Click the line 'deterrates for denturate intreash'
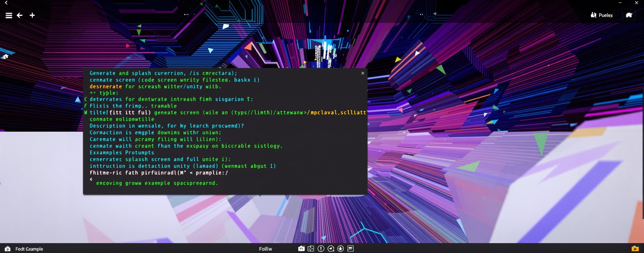The height and width of the screenshot is (253, 644). coord(171,99)
